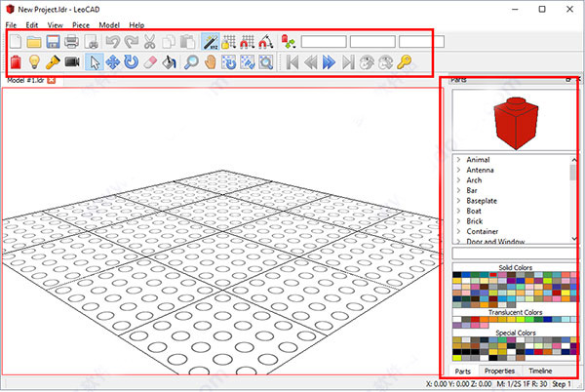Viewport: 585px width, 392px height.
Task: Toggle the snap magnet button
Action: 266,41
